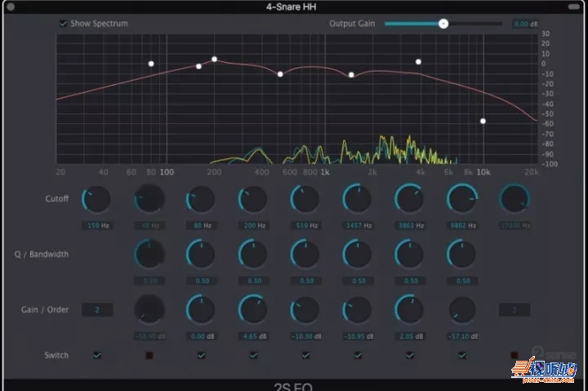Click the cutoff knob above 17000 Hz

tap(514, 199)
